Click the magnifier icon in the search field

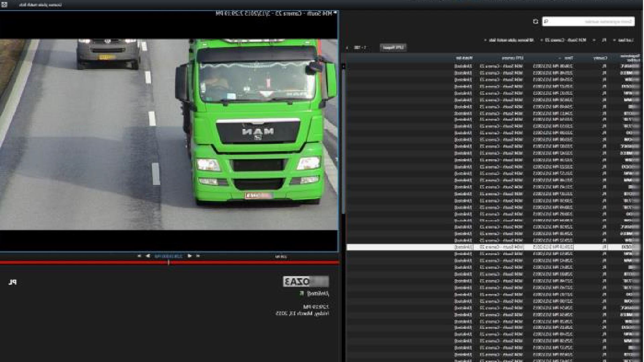click(546, 21)
